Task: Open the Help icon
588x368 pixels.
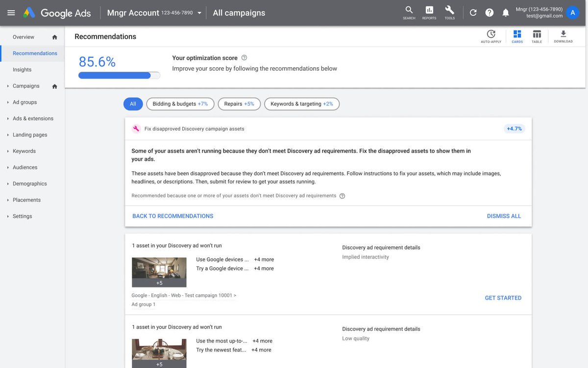Action: (489, 12)
